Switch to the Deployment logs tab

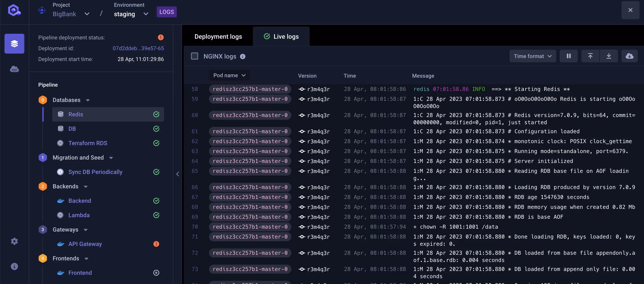[218, 36]
